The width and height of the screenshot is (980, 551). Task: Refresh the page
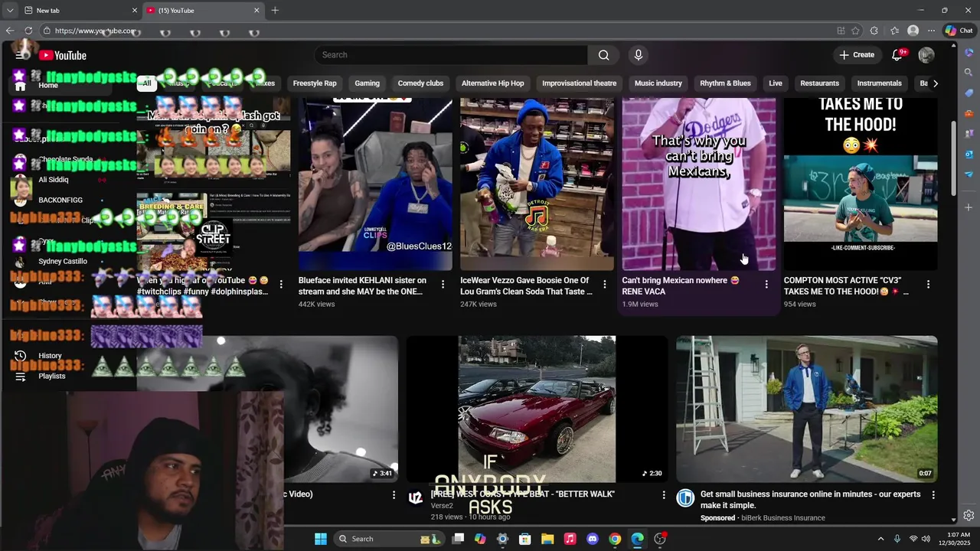pyautogui.click(x=28, y=31)
